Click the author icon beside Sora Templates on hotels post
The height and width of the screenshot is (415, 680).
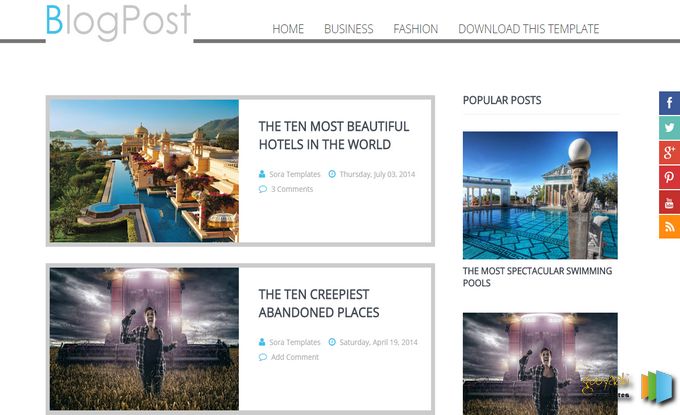262,174
